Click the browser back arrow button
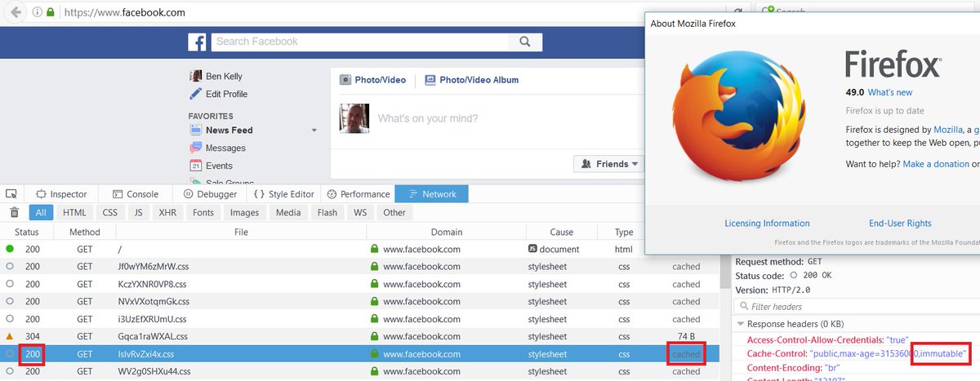Screen dimensions: 980x381 point(16,12)
